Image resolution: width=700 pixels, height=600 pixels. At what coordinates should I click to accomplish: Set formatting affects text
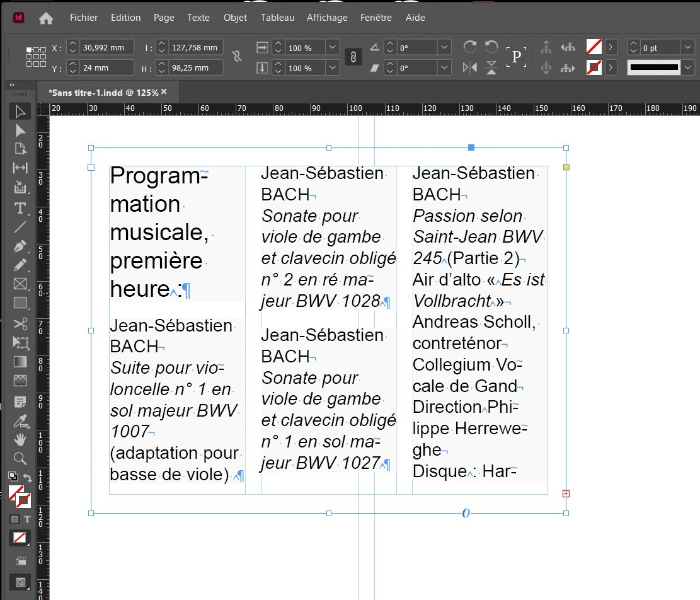(27, 519)
